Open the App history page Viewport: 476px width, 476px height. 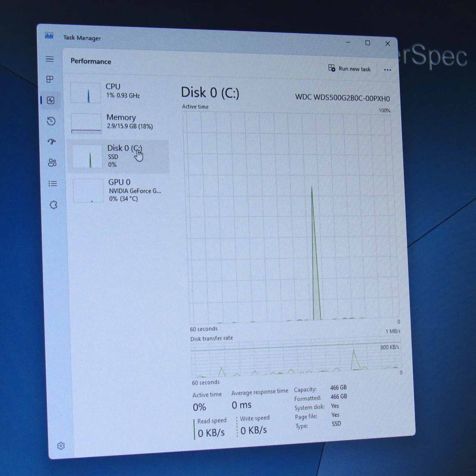point(51,121)
